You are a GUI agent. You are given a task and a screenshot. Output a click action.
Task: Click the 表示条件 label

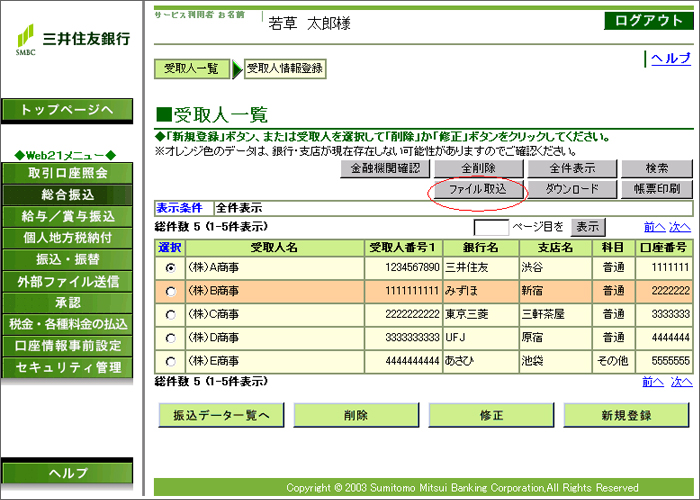click(179, 208)
